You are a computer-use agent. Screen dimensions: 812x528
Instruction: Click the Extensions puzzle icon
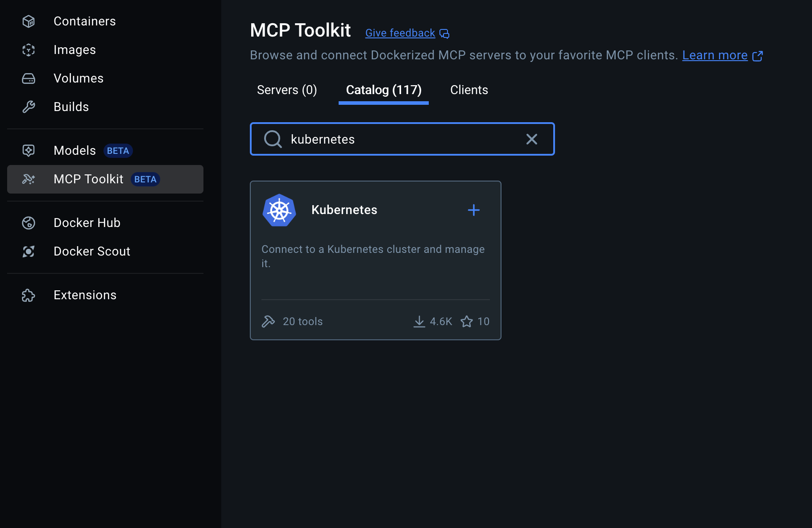tap(28, 295)
